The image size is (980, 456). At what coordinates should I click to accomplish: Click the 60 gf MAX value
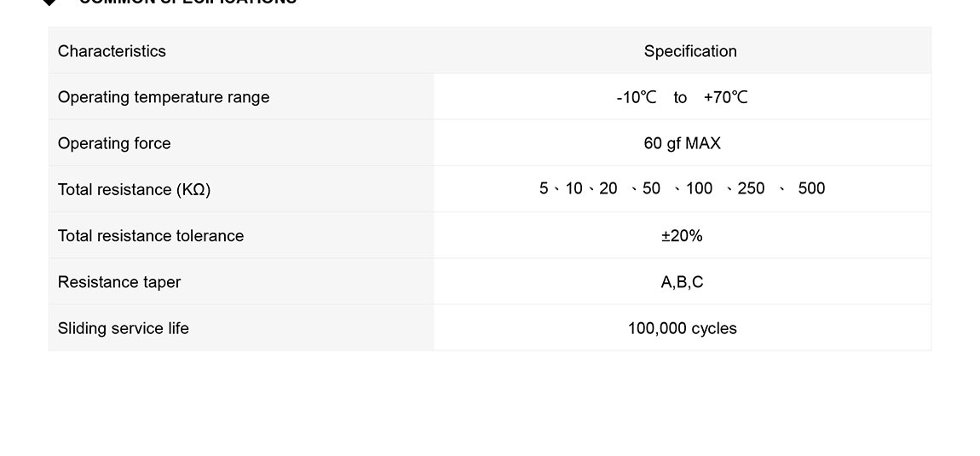coord(682,143)
